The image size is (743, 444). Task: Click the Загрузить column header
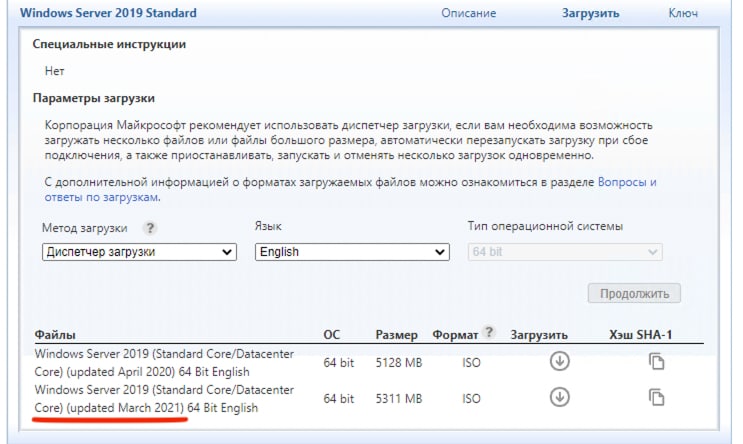(539, 335)
